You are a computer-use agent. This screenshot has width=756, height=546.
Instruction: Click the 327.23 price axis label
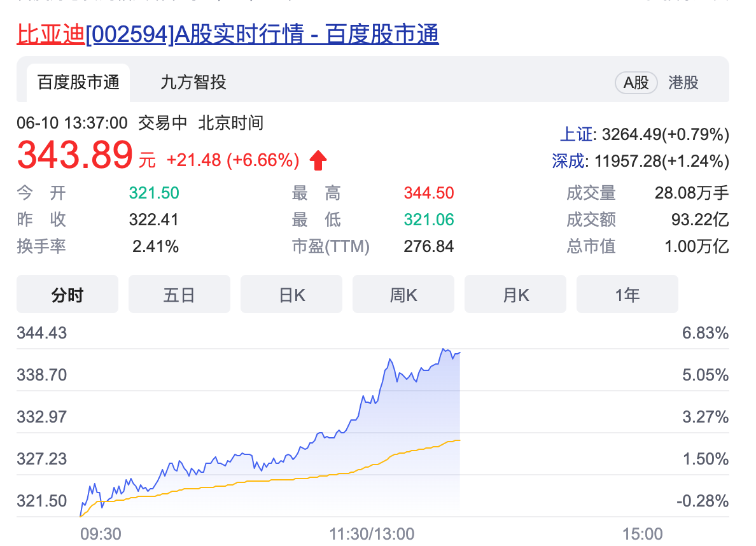[x=42, y=459]
